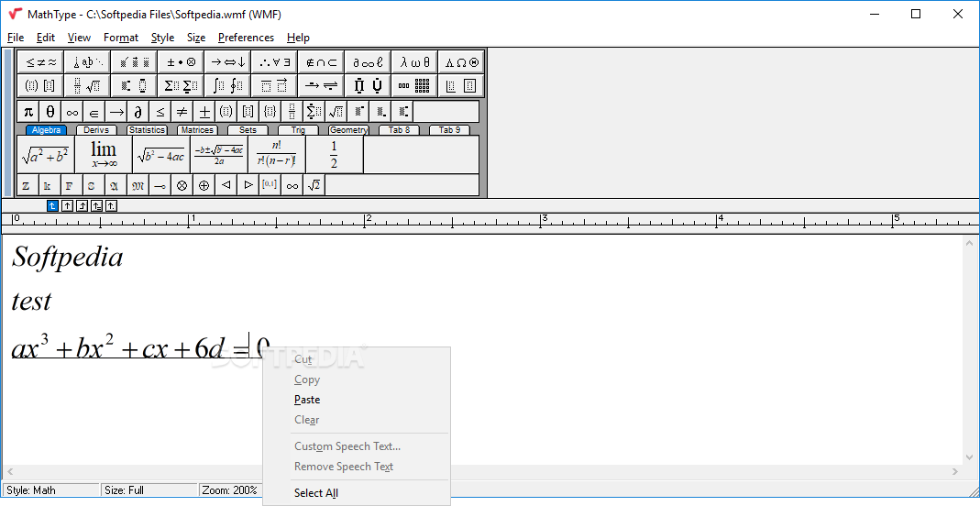The width and height of the screenshot is (980, 506).
Task: Insert the n!/r!(n−r)! combination expression
Action: [x=277, y=154]
